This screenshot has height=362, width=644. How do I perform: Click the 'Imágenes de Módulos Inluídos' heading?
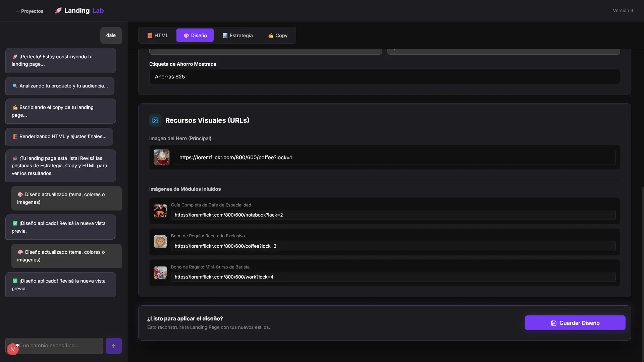click(x=185, y=189)
